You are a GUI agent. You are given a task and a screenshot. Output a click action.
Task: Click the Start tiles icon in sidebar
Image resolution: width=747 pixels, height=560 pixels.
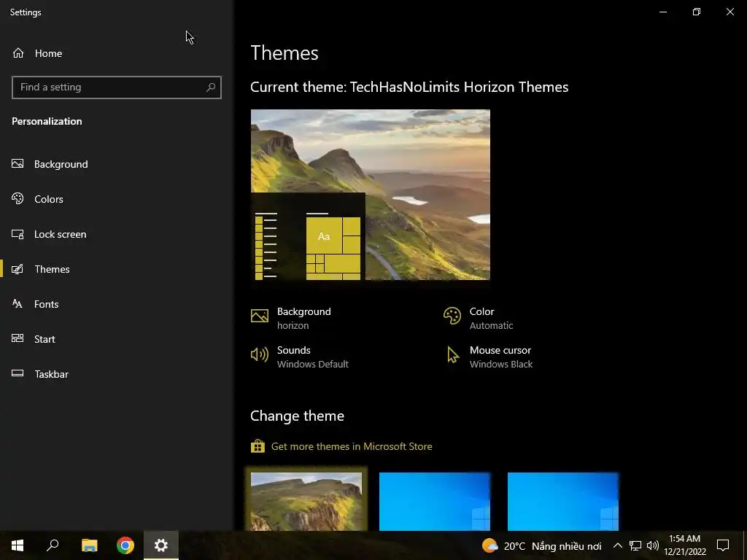[18, 338]
